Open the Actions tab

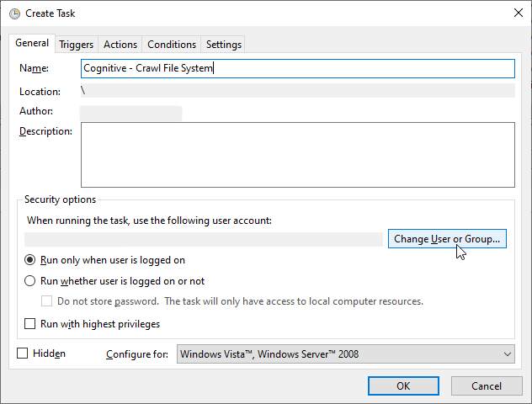coord(120,45)
